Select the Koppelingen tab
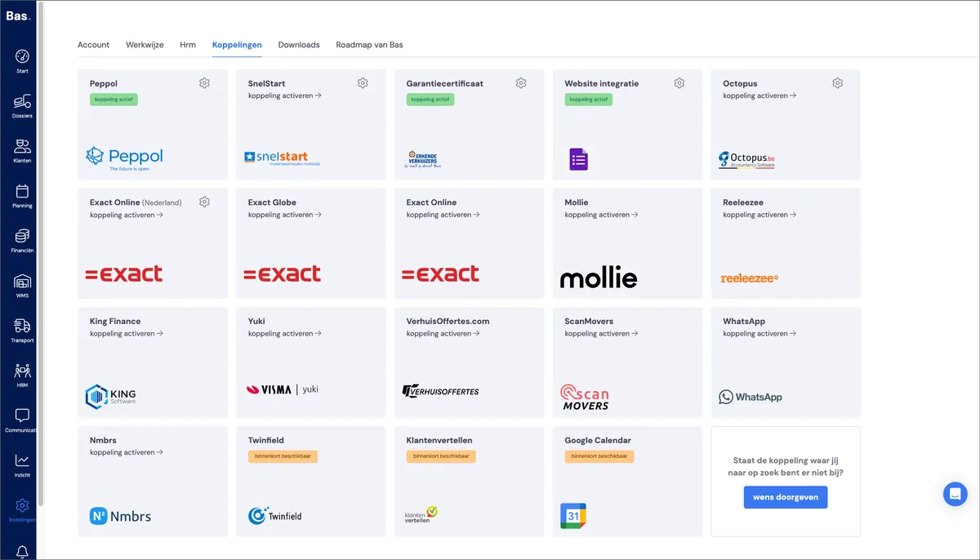 tap(237, 45)
